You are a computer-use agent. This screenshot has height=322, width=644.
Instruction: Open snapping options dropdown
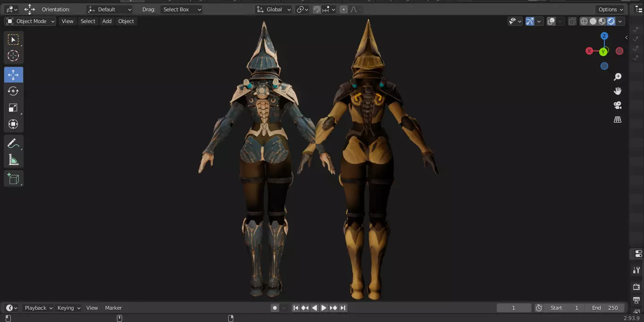pos(329,9)
